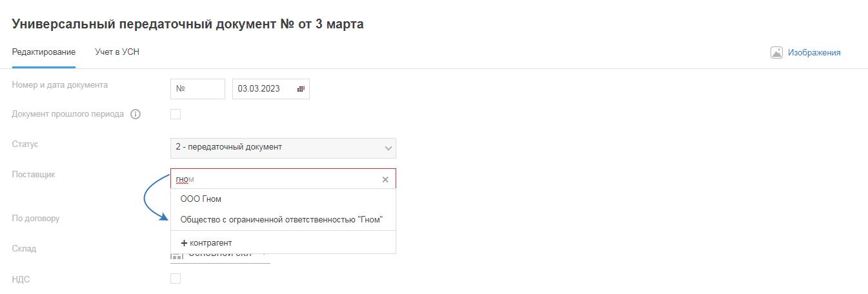868x294 pixels.
Task: Click the info icon beside Документ прошлого периода
Action: coord(136,115)
